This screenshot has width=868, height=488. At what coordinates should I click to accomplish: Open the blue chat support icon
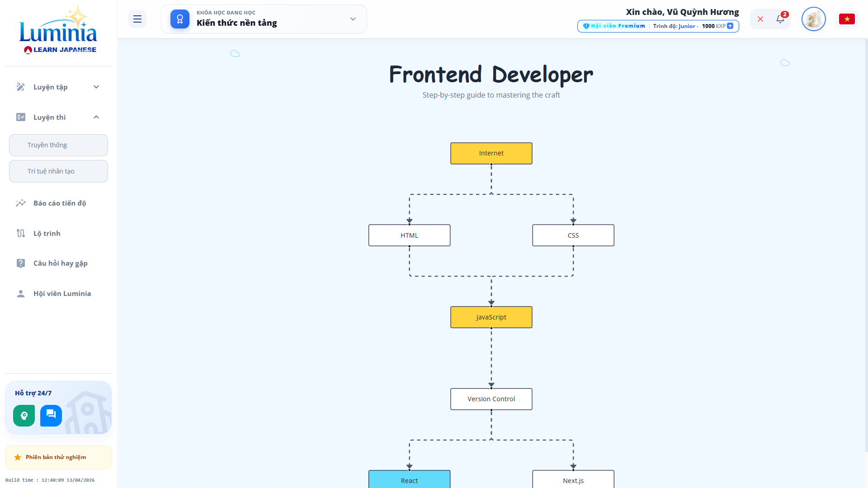[x=51, y=416]
